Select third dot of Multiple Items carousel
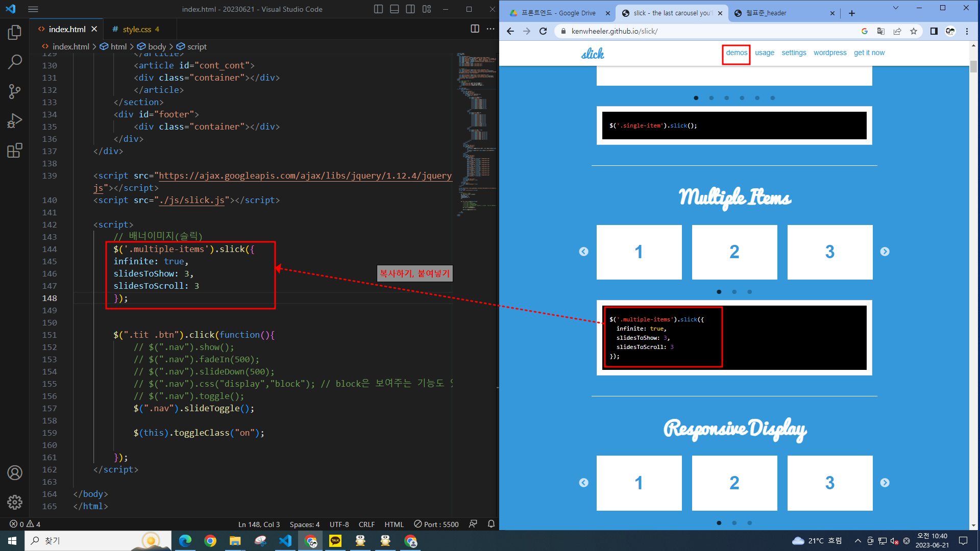980x551 pixels. pyautogui.click(x=749, y=292)
